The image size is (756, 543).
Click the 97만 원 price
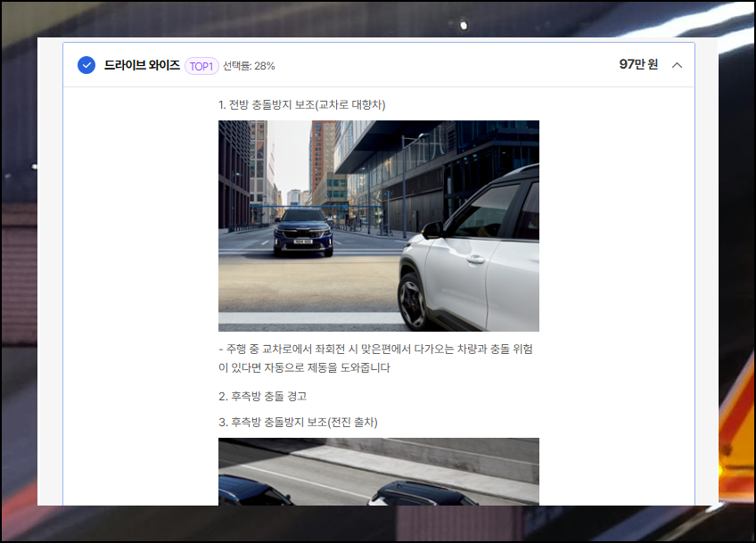point(638,64)
